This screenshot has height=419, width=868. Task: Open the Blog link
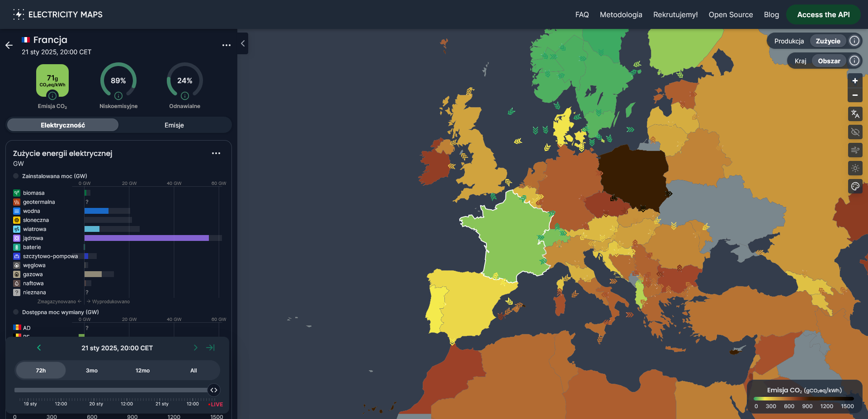point(772,14)
